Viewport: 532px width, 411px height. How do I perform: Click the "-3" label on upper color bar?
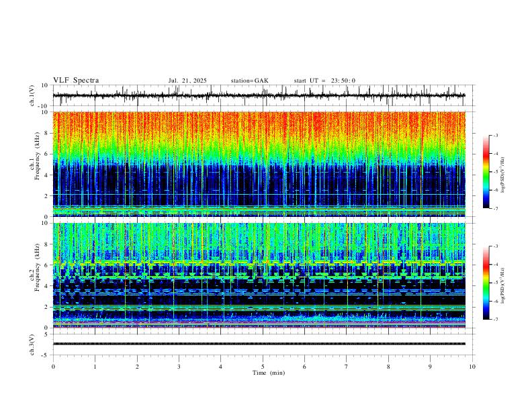[x=495, y=135]
